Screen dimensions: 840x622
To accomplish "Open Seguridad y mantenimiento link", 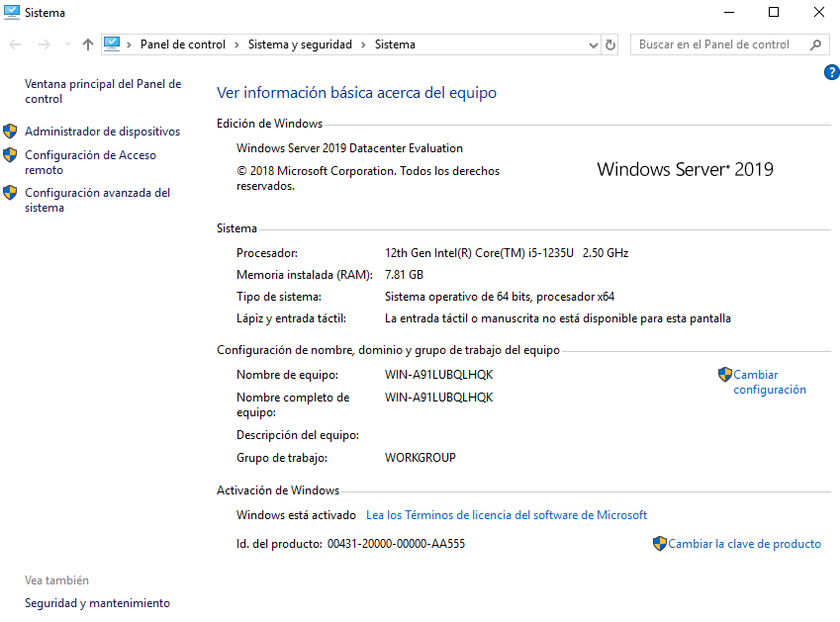I will tap(97, 603).
